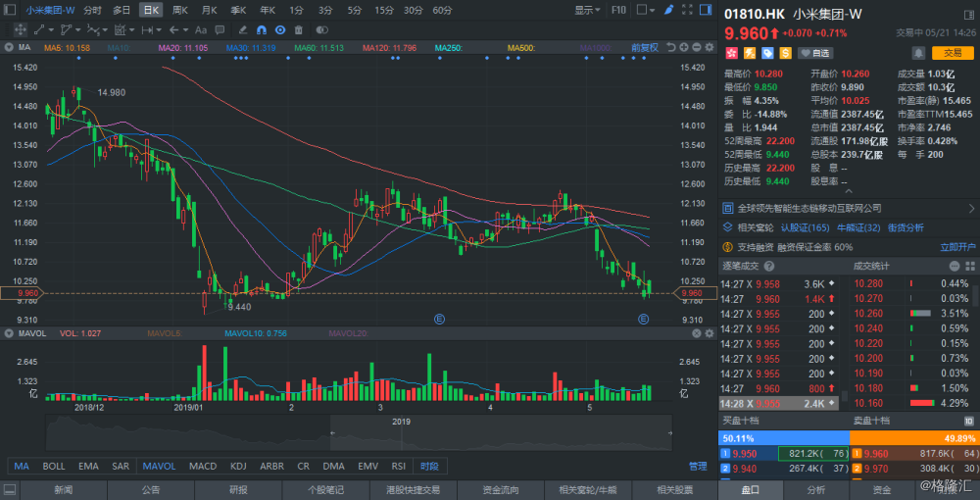Select the move/pan cursor tool

[20, 29]
